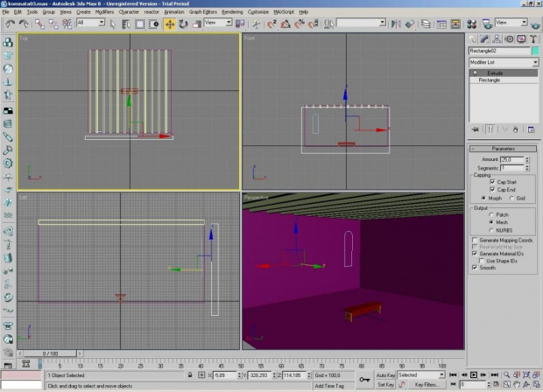Click the Quick Render teapot icon
This screenshot has height=392, width=543.
(x=536, y=24)
